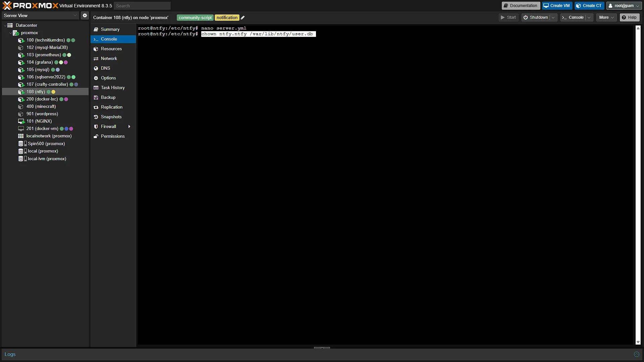
Task: Collapse the Datacenter tree node
Action: [5, 25]
